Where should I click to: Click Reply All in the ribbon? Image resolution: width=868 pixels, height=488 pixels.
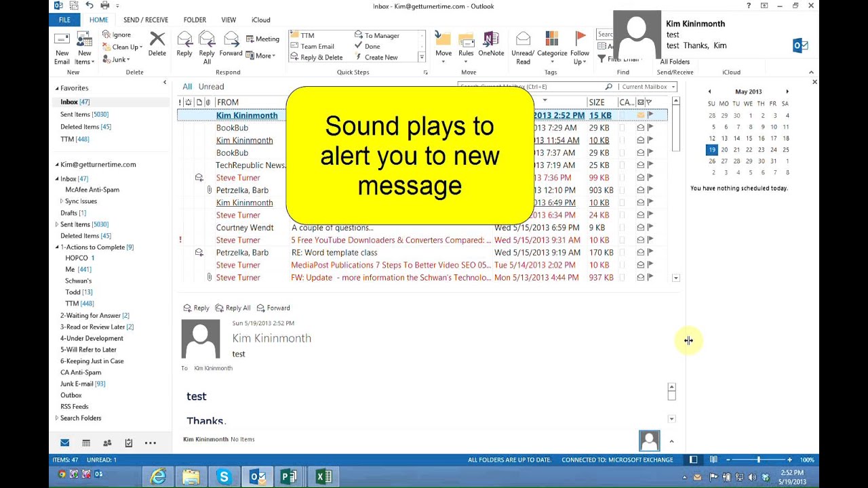207,47
